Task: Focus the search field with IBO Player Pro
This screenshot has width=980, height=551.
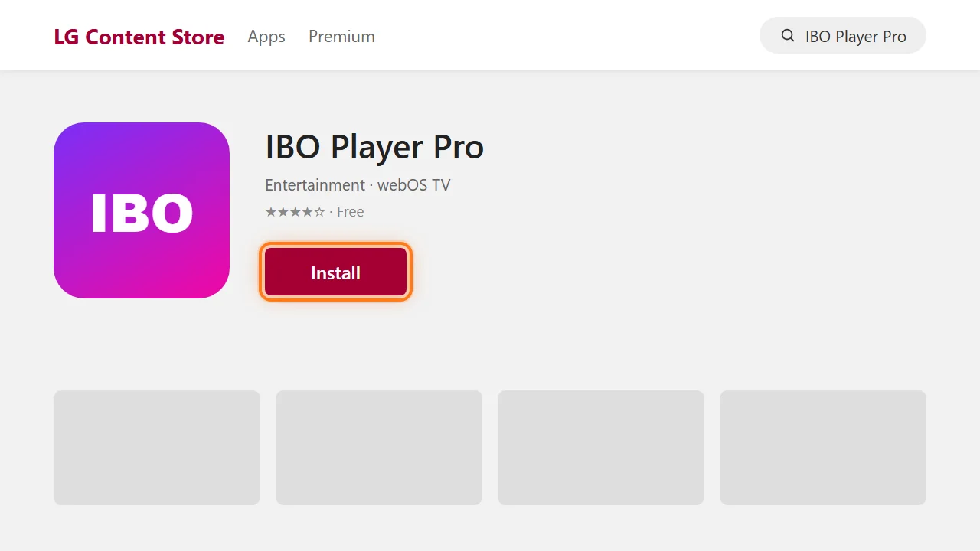Action: click(843, 36)
